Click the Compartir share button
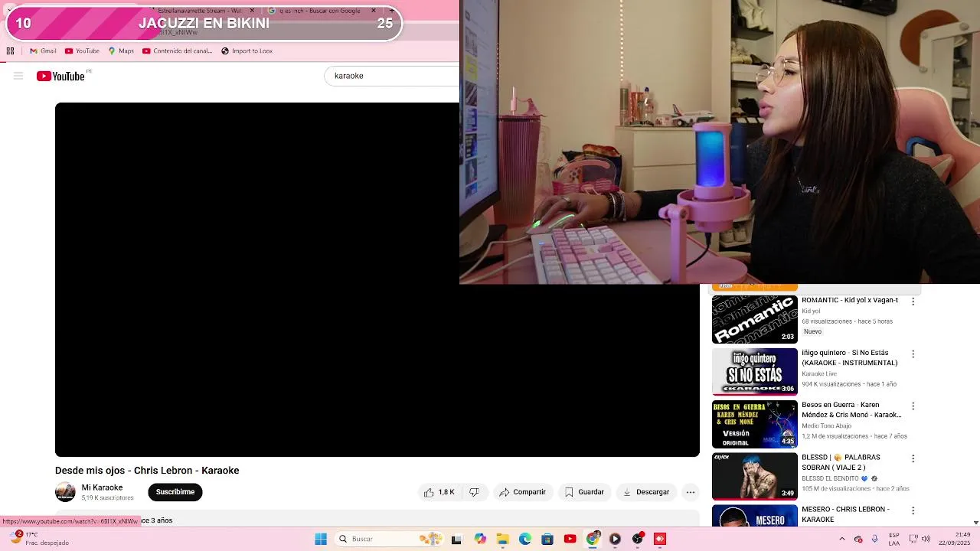The width and height of the screenshot is (980, 551). 522,492
